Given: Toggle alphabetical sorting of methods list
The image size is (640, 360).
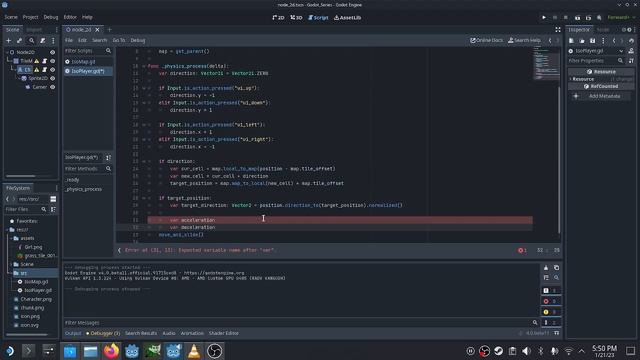Looking at the screenshot, I should click(x=109, y=158).
